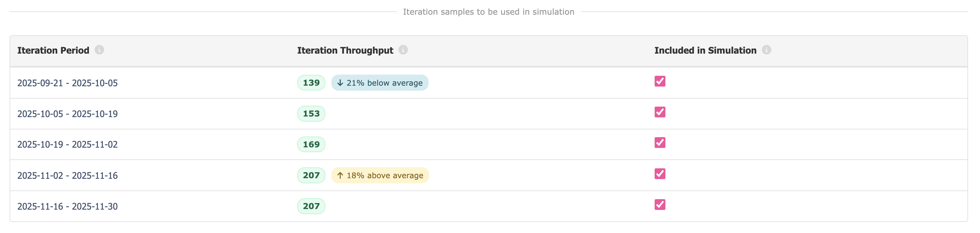Click the Iteration Throughput column header
The image size is (980, 233).
[x=345, y=51]
